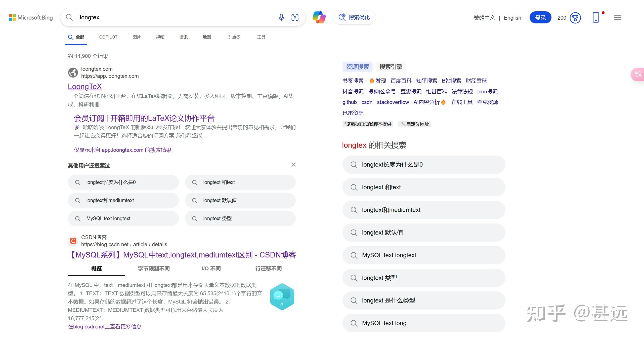
Task: Open the LoongTeX result title
Action: tap(85, 87)
